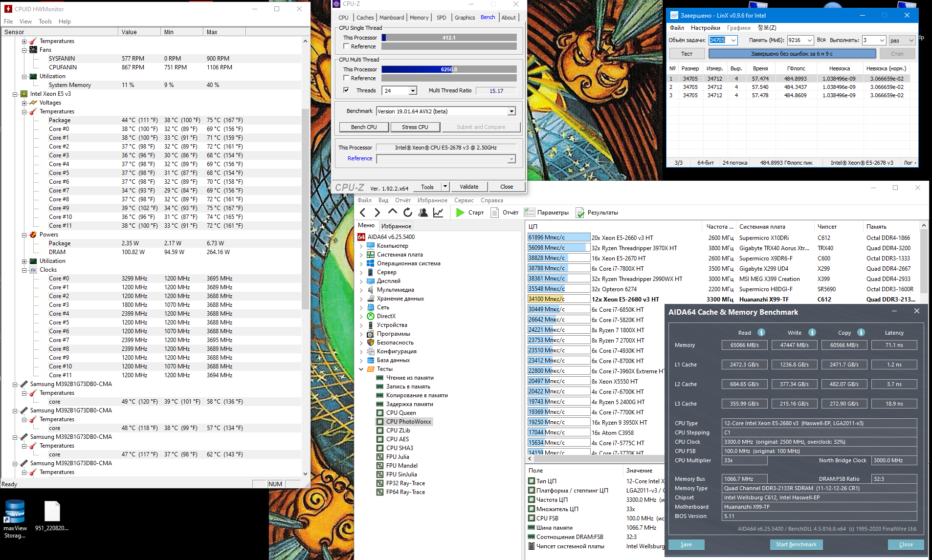
Task: Switch to Избранное tab in AIDA64
Action: coord(396,226)
